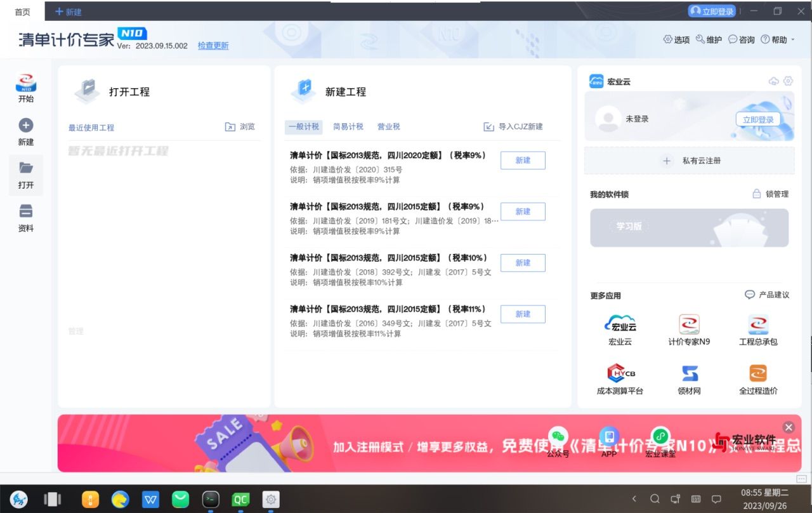The image size is (812, 513).
Task: Click the taskbar search icon
Action: pyautogui.click(x=655, y=499)
